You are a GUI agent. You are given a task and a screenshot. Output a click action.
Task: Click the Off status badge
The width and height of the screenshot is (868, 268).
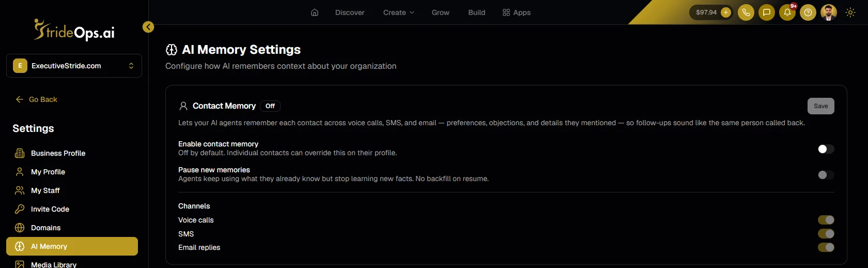(x=270, y=106)
